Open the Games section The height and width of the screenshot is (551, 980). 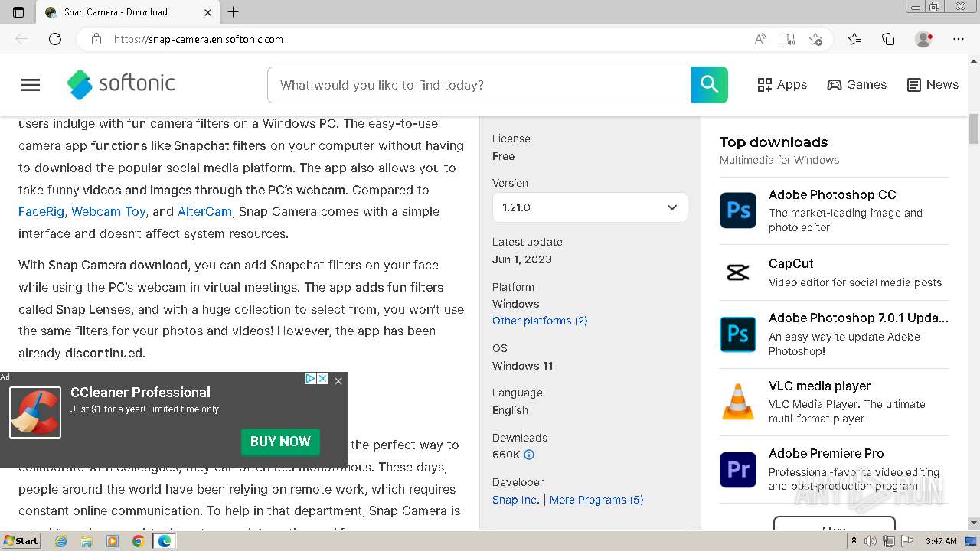pyautogui.click(x=857, y=85)
